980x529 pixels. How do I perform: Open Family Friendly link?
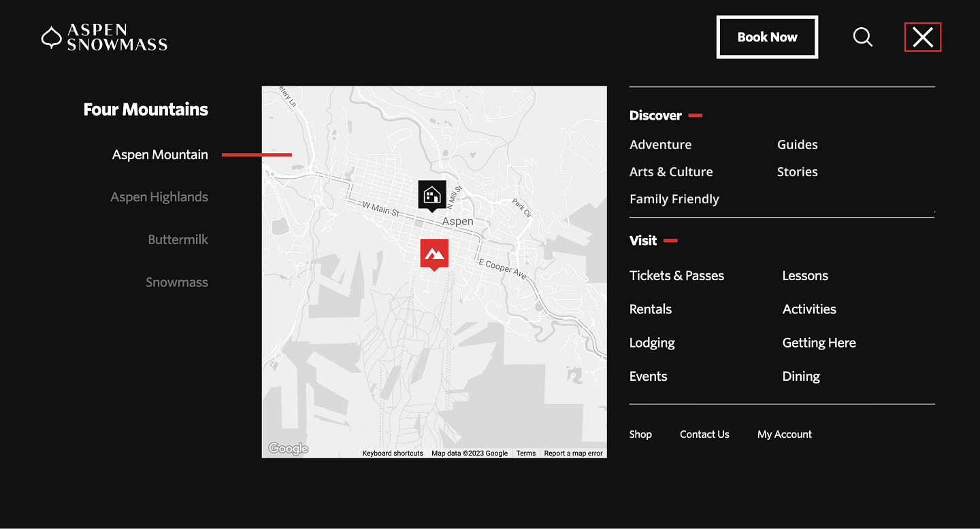pos(674,199)
